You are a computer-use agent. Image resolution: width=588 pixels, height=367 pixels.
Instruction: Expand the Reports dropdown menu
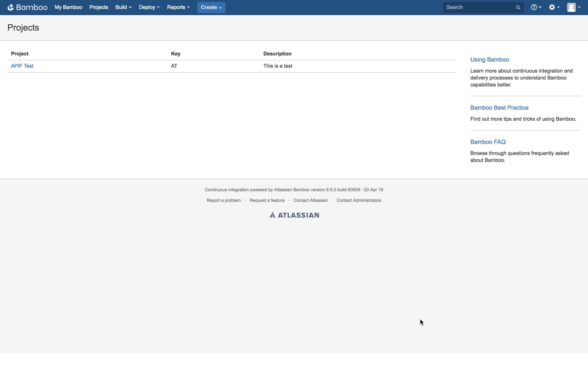pyautogui.click(x=178, y=7)
